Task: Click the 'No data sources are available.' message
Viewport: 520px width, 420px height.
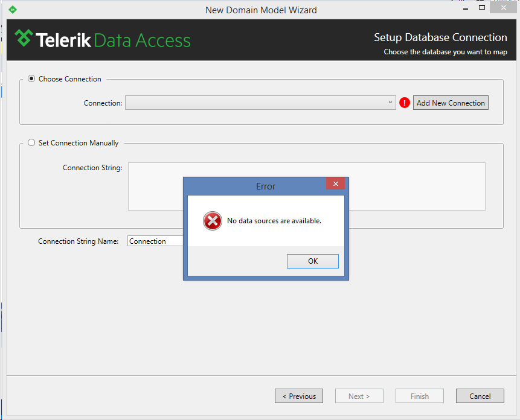Action: (274, 221)
